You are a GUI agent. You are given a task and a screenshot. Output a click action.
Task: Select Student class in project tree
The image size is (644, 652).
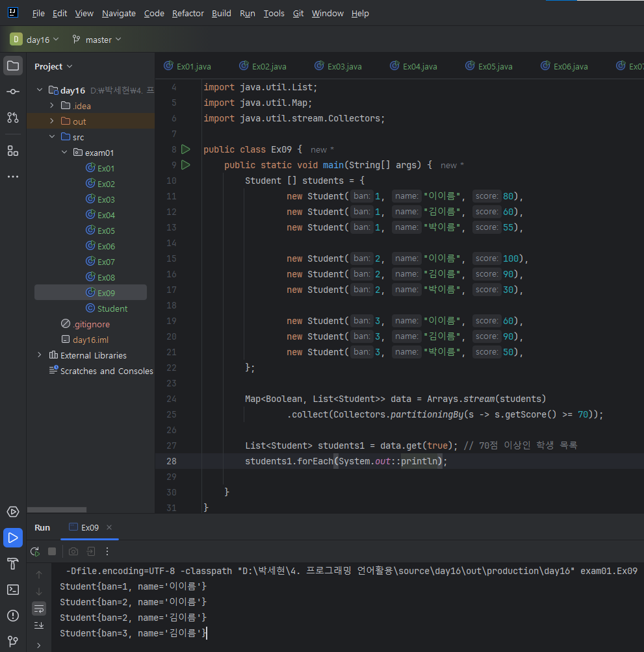[112, 308]
